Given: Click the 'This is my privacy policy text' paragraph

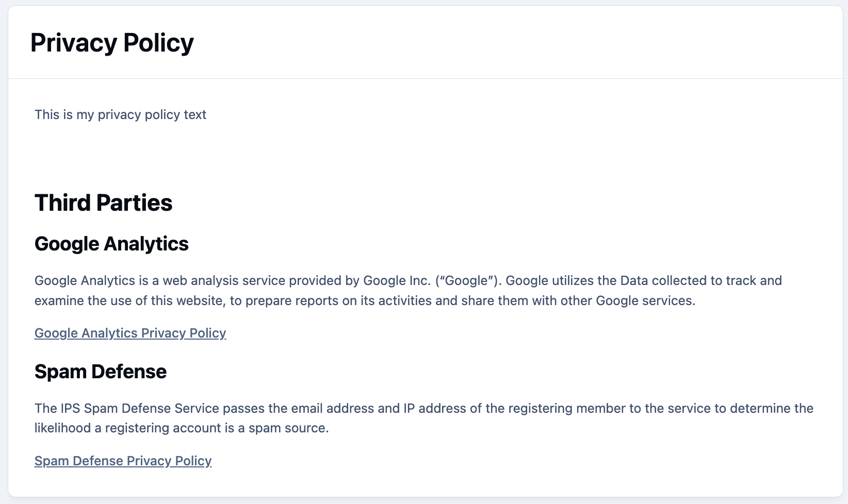Looking at the screenshot, I should coord(120,114).
